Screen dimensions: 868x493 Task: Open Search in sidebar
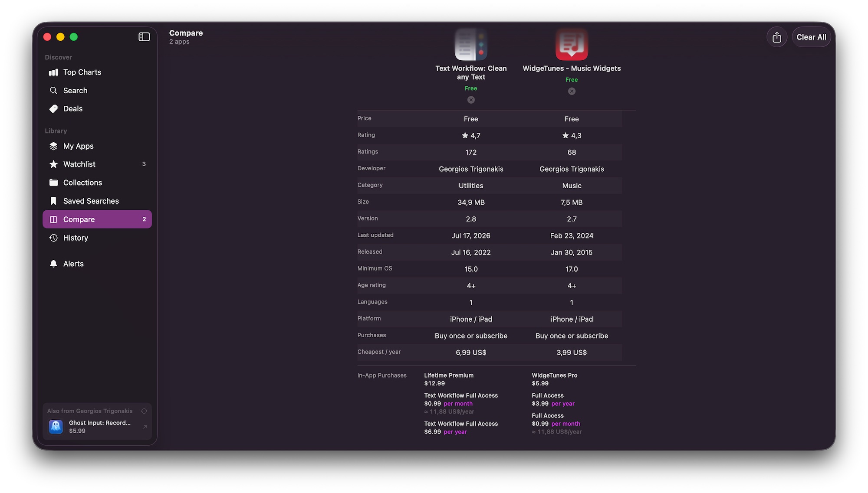(x=97, y=91)
